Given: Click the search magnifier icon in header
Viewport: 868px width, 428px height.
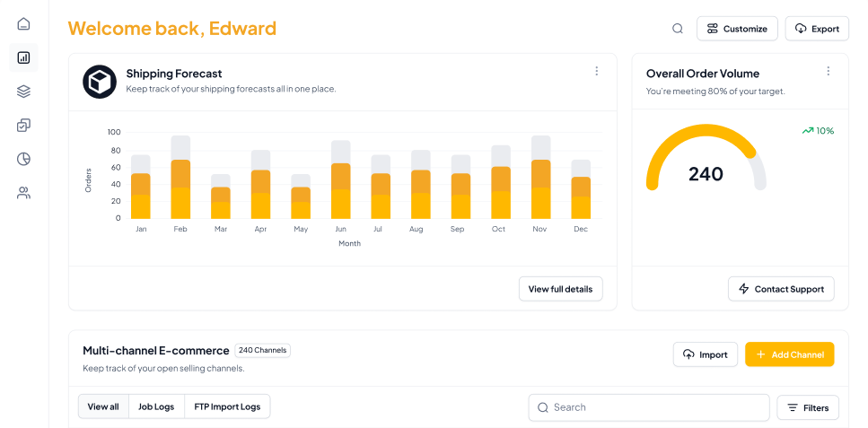Looking at the screenshot, I should 678,29.
